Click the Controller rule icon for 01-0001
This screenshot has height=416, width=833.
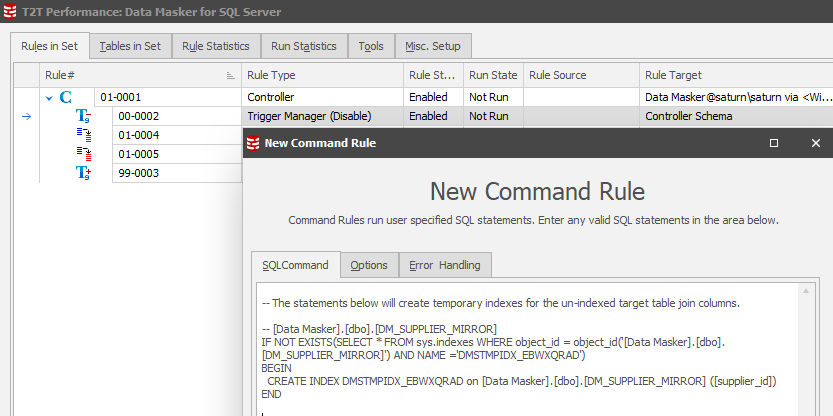(66, 98)
